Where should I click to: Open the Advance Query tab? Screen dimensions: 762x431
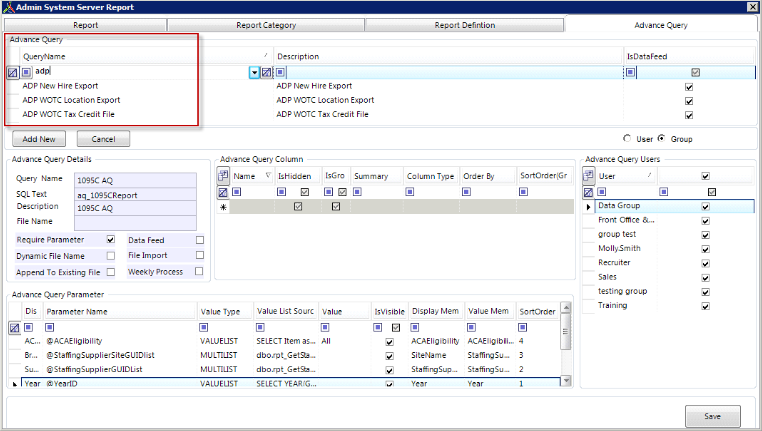click(x=660, y=25)
